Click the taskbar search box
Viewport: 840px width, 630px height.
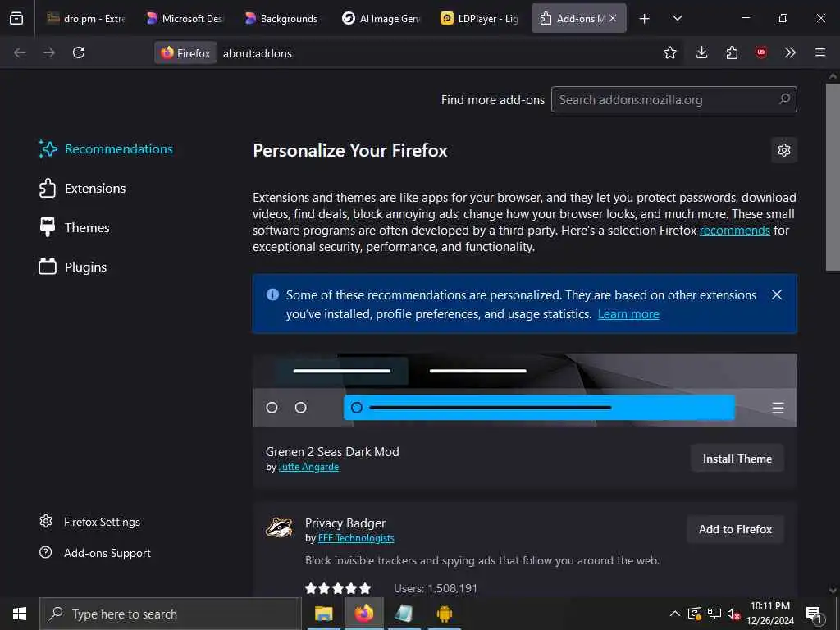coord(171,614)
